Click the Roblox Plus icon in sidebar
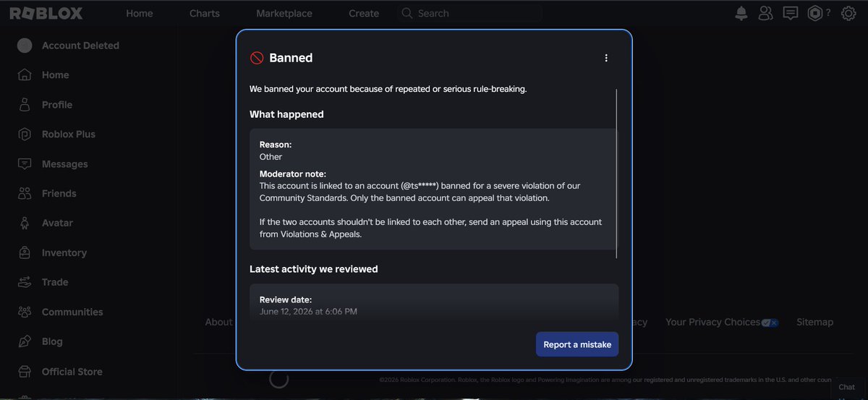 click(x=25, y=135)
